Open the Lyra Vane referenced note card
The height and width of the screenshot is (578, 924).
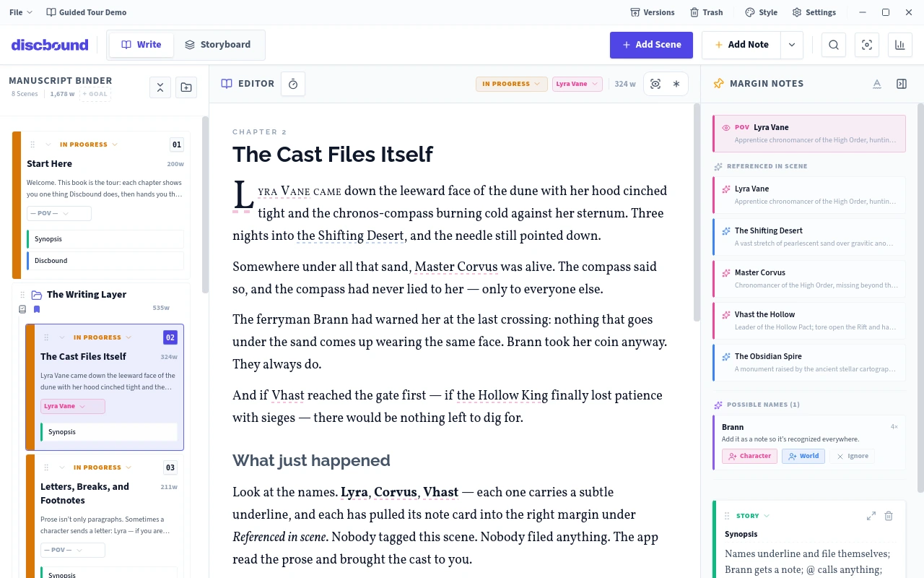[809, 194]
